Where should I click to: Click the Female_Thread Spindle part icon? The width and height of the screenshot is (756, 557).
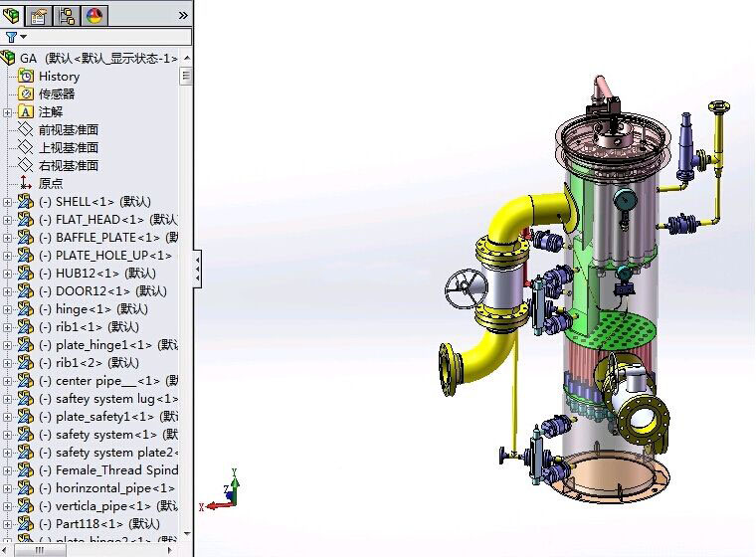pyautogui.click(x=25, y=469)
